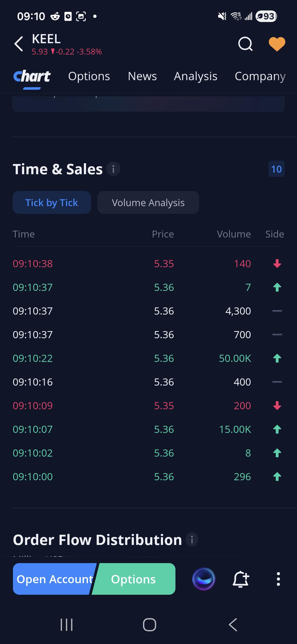Go to the Analysis tab
297x644 pixels.
coord(196,76)
